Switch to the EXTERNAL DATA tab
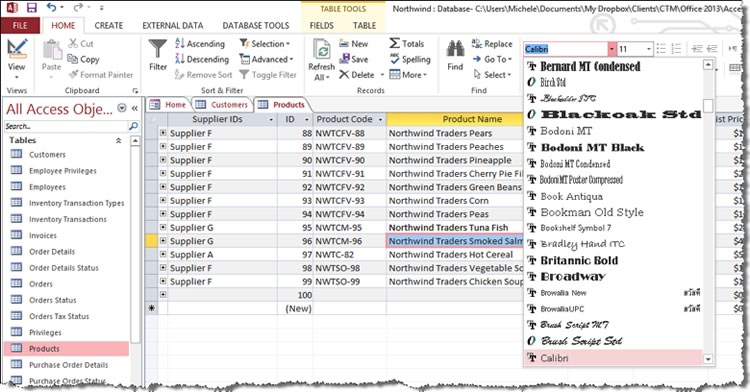750x392 pixels. (x=173, y=25)
